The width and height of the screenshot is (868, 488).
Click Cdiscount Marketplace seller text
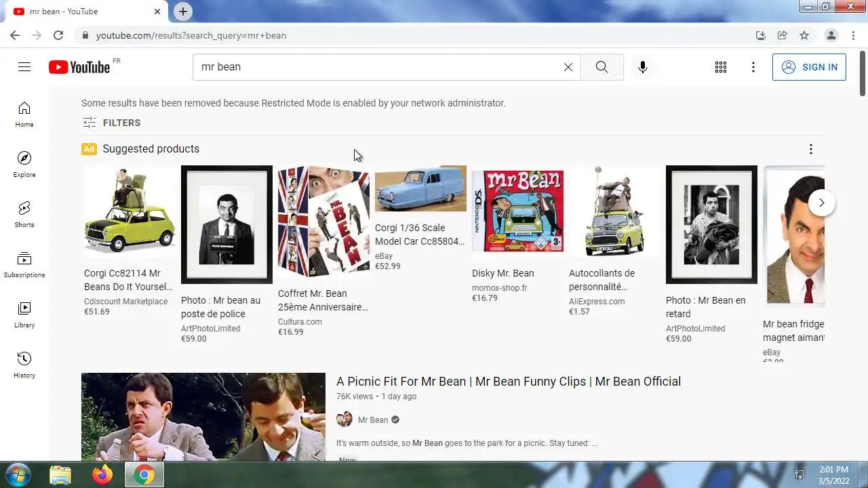tap(125, 302)
